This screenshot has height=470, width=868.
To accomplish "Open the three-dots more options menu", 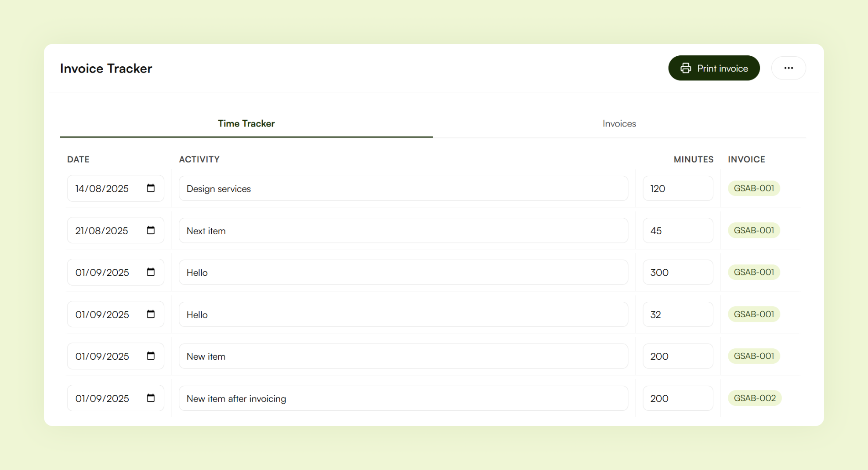I will pyautogui.click(x=788, y=68).
